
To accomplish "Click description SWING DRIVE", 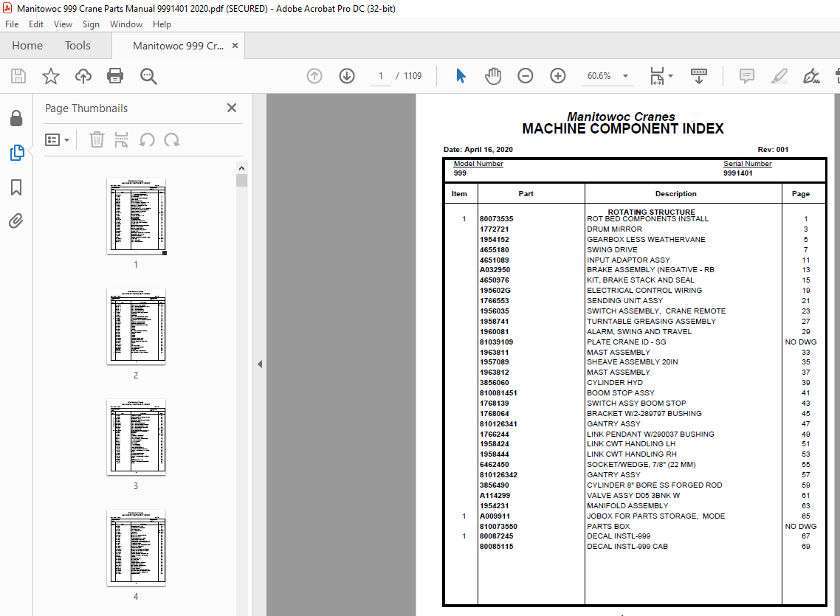I will click(612, 250).
